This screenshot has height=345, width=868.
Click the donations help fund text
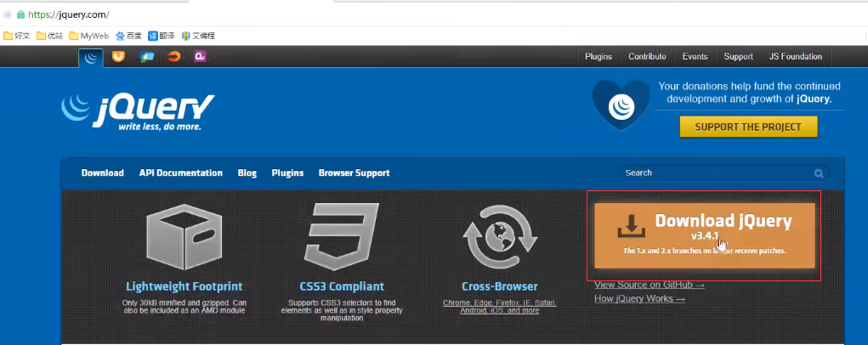tap(750, 93)
